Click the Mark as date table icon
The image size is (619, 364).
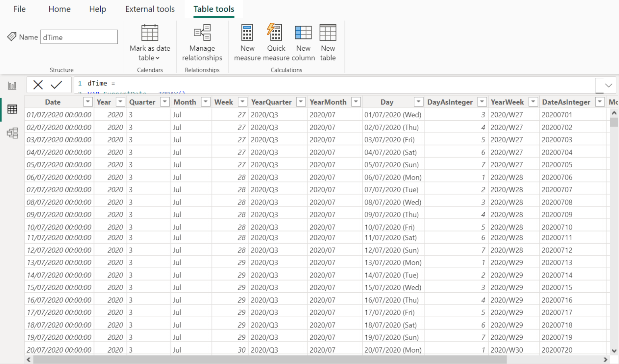pos(150,33)
